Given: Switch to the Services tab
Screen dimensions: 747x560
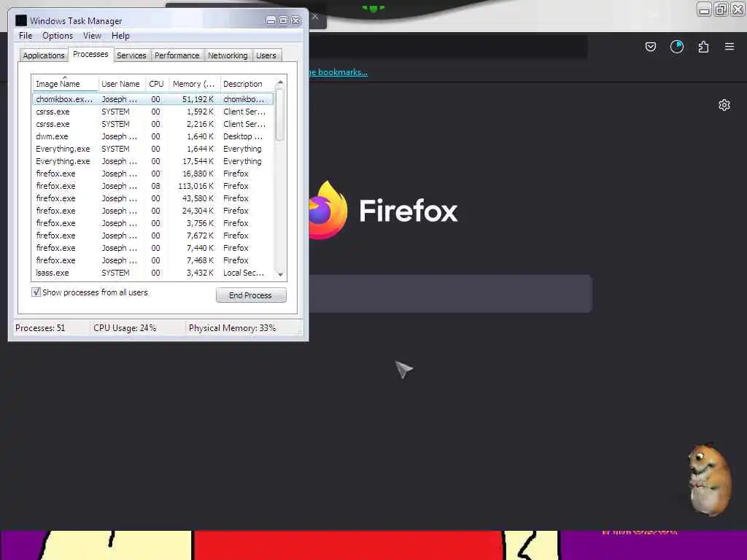Looking at the screenshot, I should (x=131, y=55).
